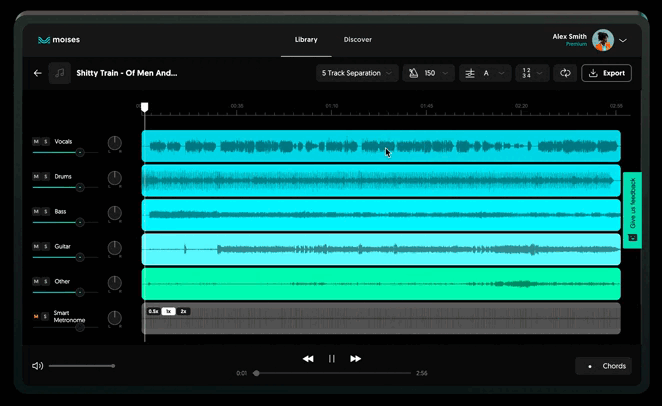Open the Chords panel button
The width and height of the screenshot is (662, 406).
tap(603, 366)
